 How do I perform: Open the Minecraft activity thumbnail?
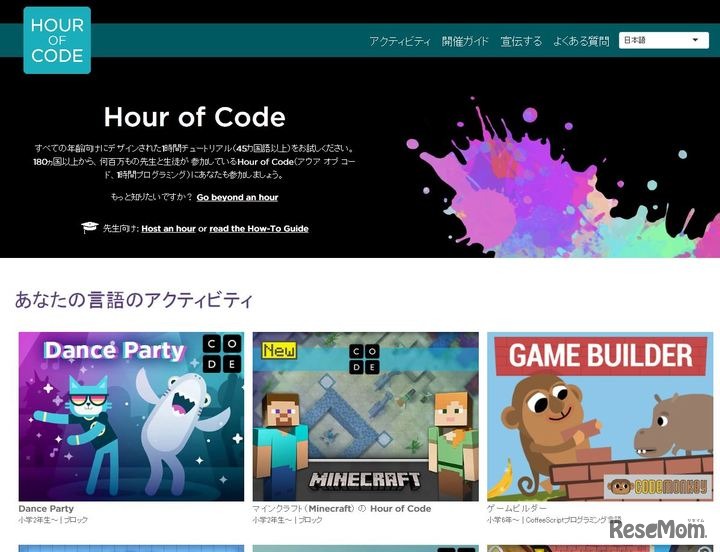point(366,417)
